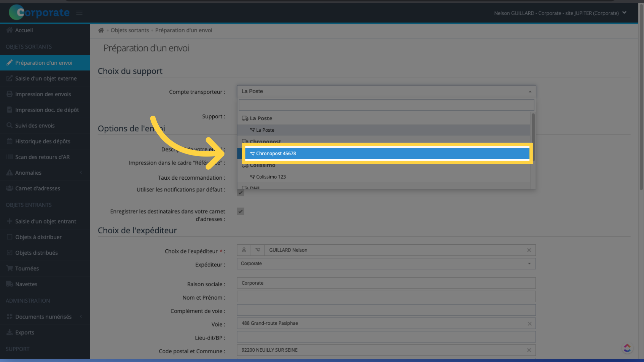Select Chronopost 45678 from transport dropdown

coord(387,153)
